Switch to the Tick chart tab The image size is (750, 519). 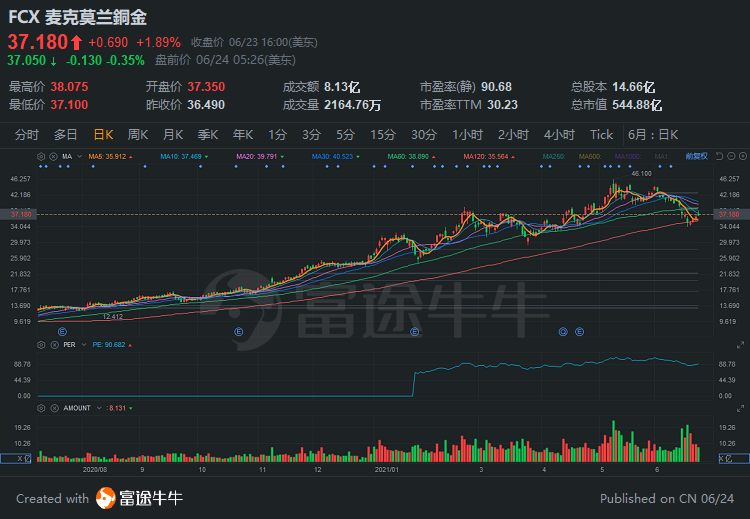(601, 135)
